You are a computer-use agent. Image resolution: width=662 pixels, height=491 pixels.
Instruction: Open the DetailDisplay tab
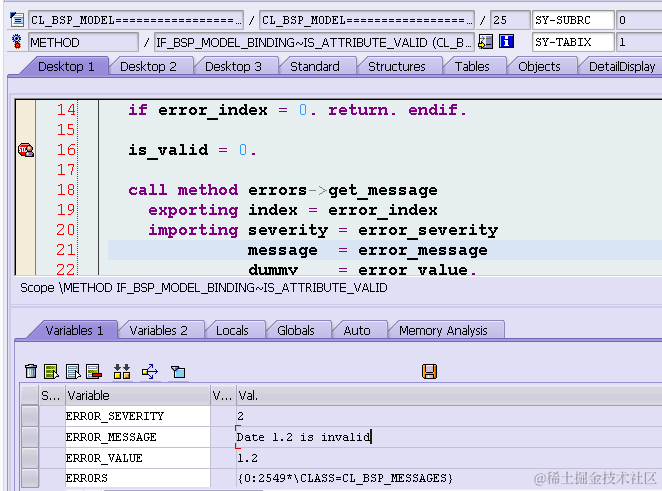[622, 67]
